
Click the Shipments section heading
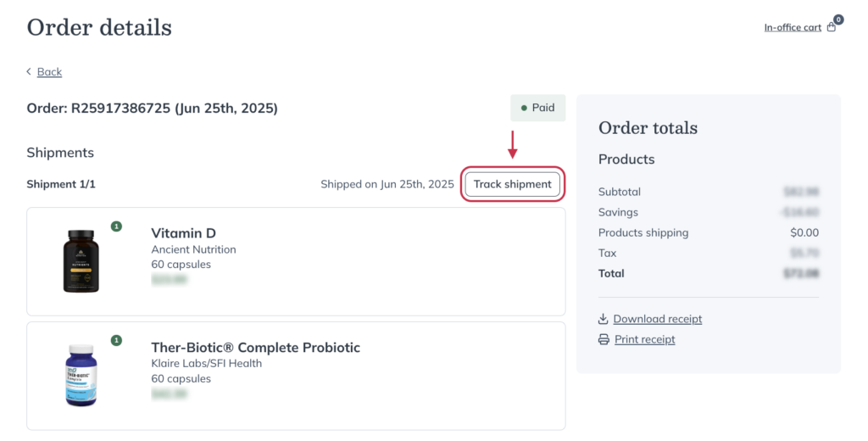click(x=60, y=153)
